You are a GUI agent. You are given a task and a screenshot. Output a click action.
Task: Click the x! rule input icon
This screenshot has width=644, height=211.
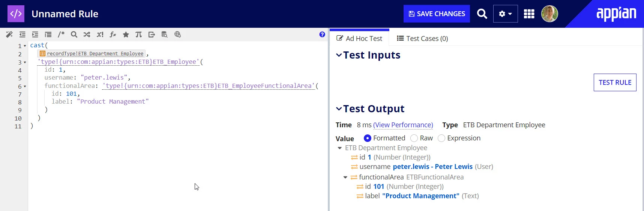100,35
